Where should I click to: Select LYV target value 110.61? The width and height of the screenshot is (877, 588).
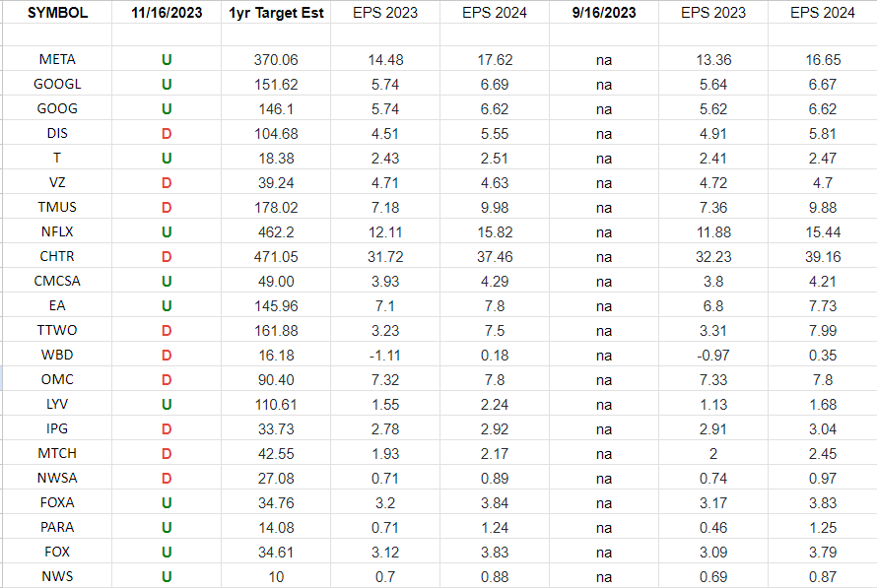[x=276, y=404]
